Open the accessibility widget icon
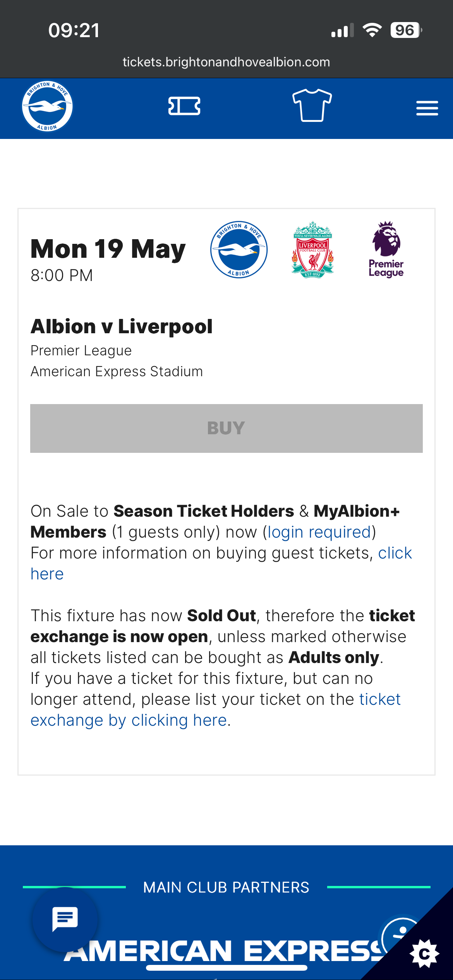The image size is (453, 980). point(401,937)
